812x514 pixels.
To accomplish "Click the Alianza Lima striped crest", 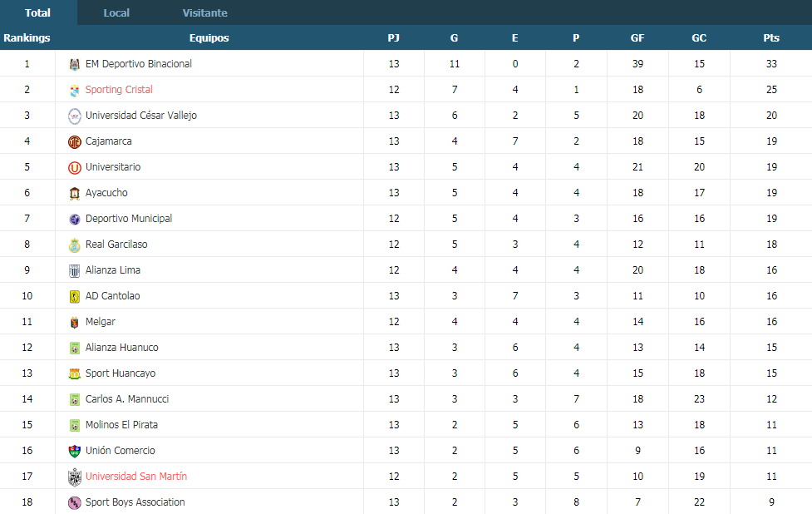I will point(75,270).
